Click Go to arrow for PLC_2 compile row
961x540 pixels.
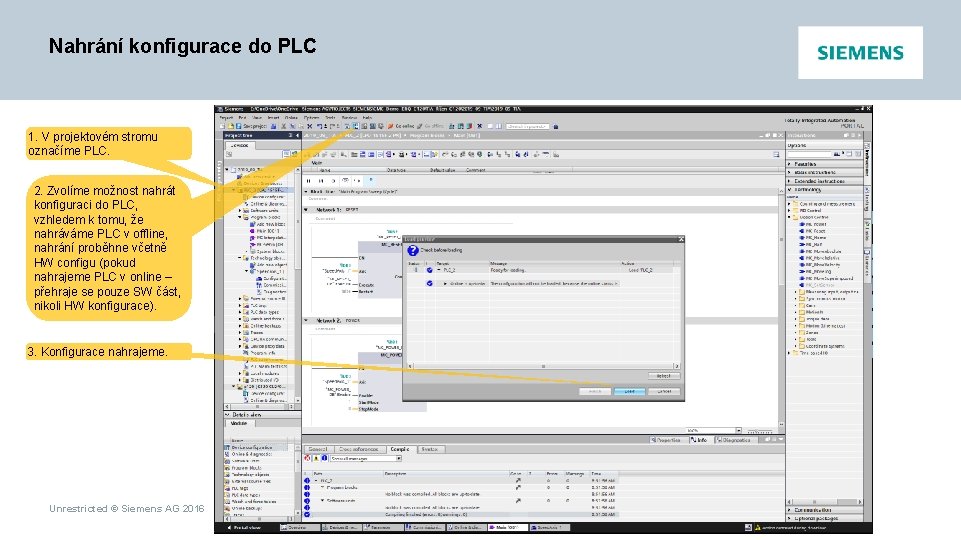point(518,481)
